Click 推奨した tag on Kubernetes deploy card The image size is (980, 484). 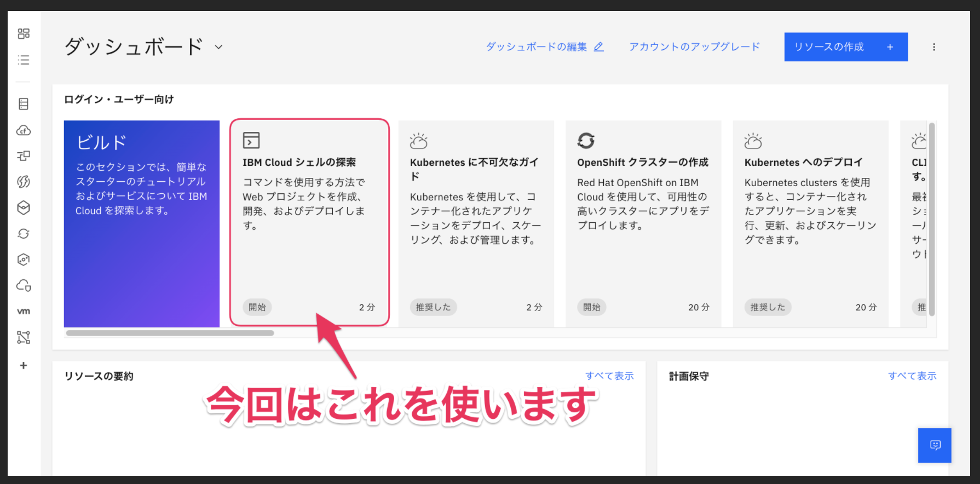768,307
